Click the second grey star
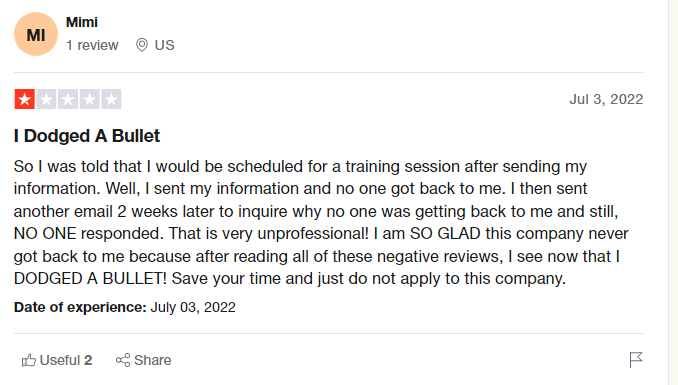 pyautogui.click(x=46, y=99)
